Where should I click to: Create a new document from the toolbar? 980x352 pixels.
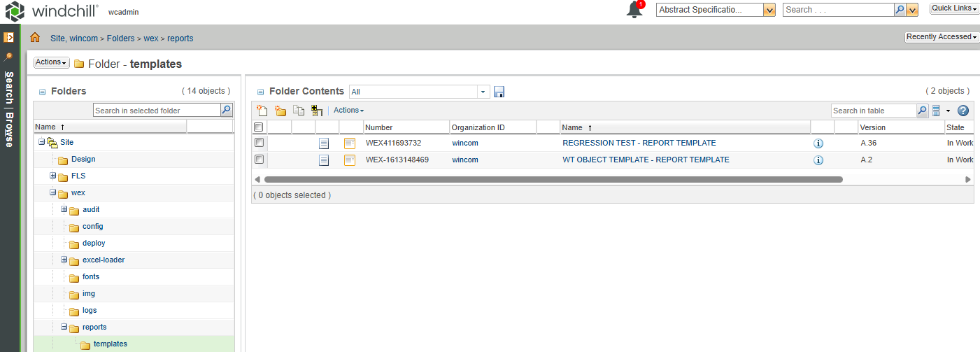262,111
